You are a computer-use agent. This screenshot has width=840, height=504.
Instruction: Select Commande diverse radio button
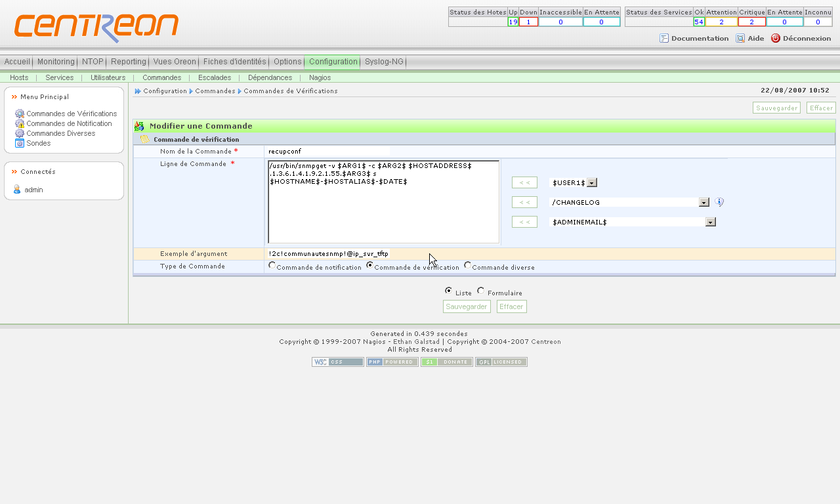coord(468,265)
